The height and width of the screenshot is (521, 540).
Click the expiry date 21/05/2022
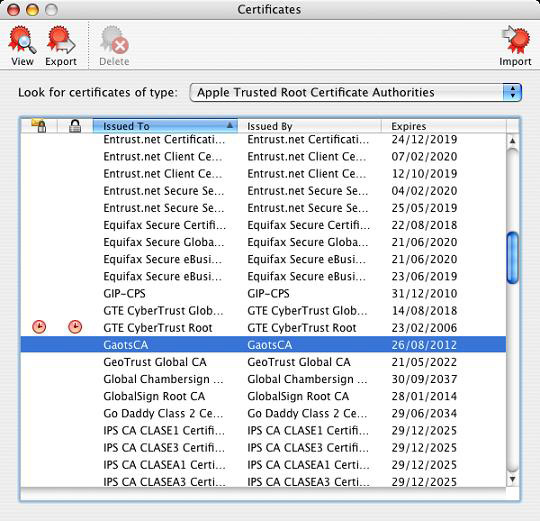(424, 362)
